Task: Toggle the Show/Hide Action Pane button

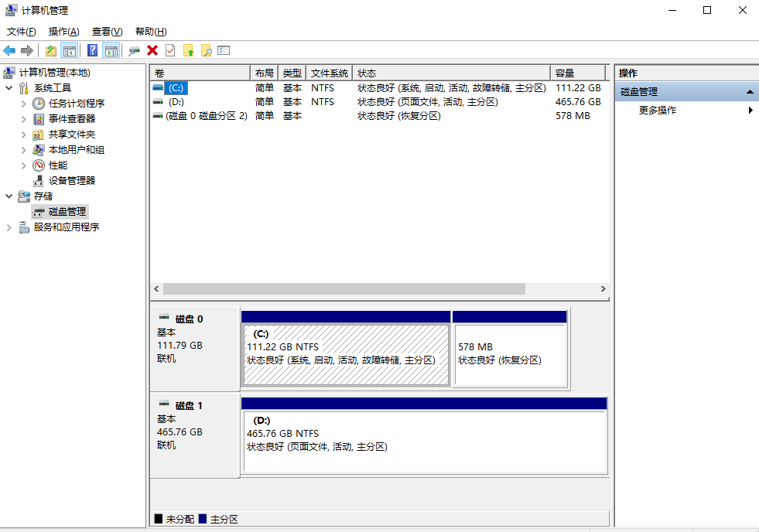Action: 111,51
